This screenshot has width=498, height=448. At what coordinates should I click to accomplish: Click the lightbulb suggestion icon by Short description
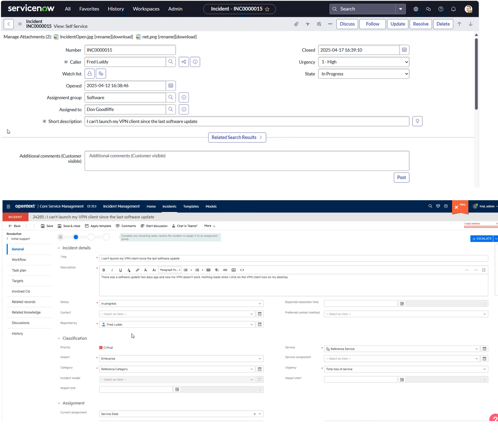click(x=417, y=121)
